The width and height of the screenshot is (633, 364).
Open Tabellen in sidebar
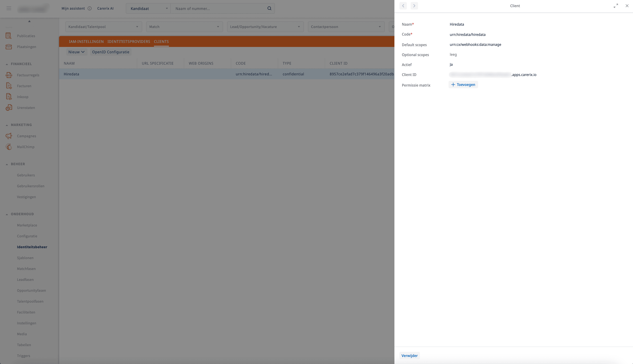24,345
